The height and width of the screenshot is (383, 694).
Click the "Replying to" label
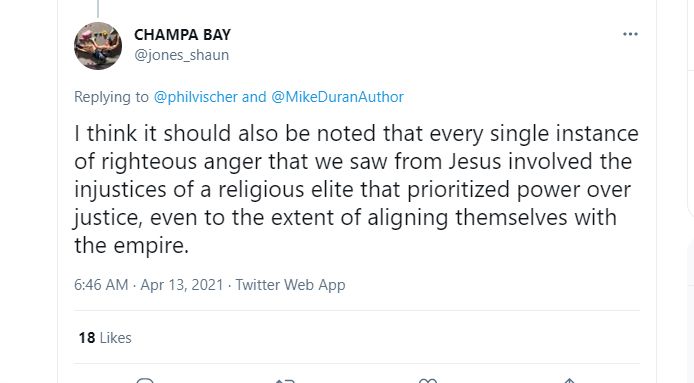pyautogui.click(x=111, y=97)
